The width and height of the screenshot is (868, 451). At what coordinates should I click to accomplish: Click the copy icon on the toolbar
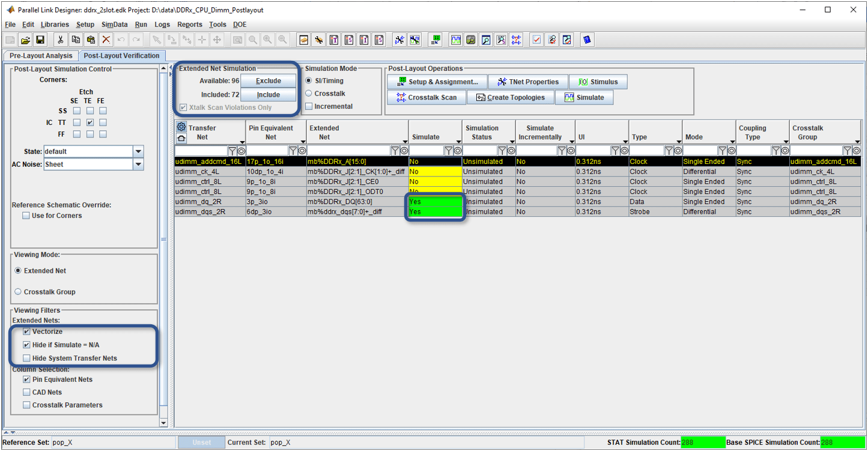tap(76, 40)
